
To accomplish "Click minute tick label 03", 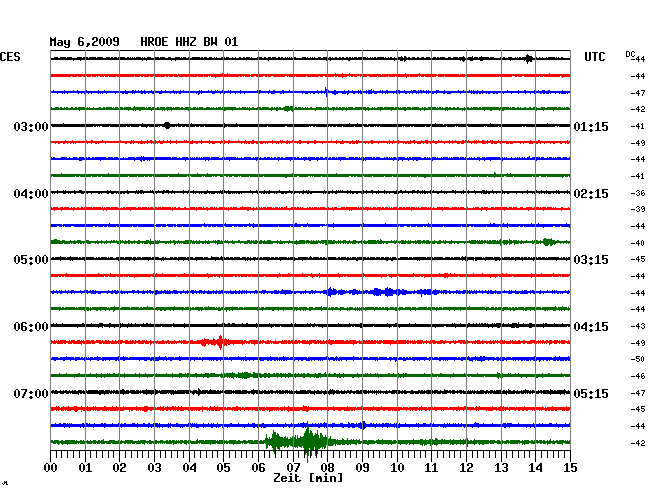I will [x=154, y=467].
